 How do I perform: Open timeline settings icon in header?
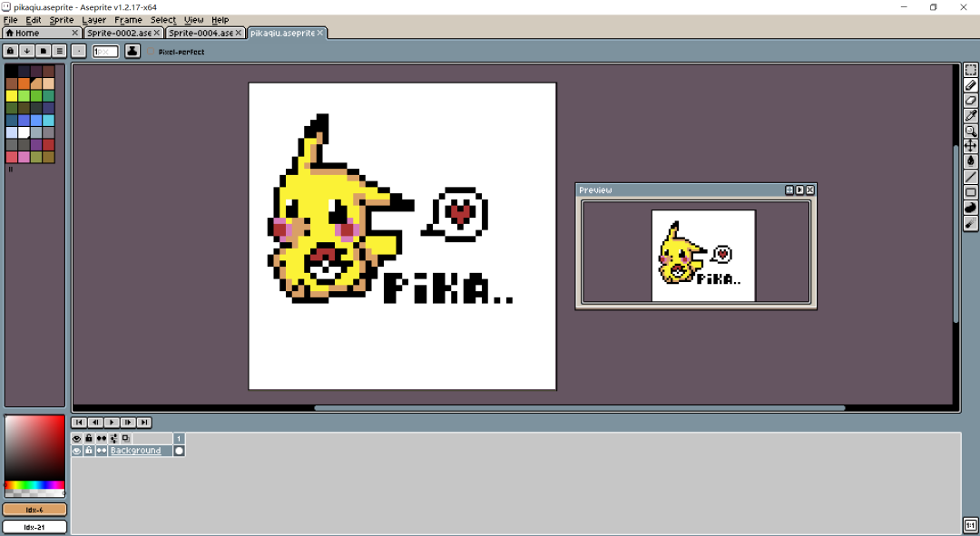click(x=113, y=439)
